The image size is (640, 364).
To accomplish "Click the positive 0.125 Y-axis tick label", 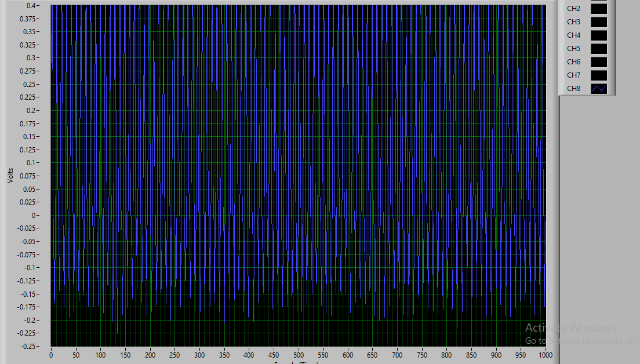I will point(28,150).
